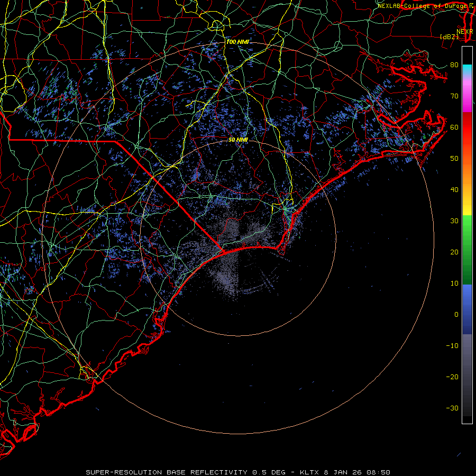Click the green segment of the color bar
Screen dimensions: 476x476
click(467, 250)
